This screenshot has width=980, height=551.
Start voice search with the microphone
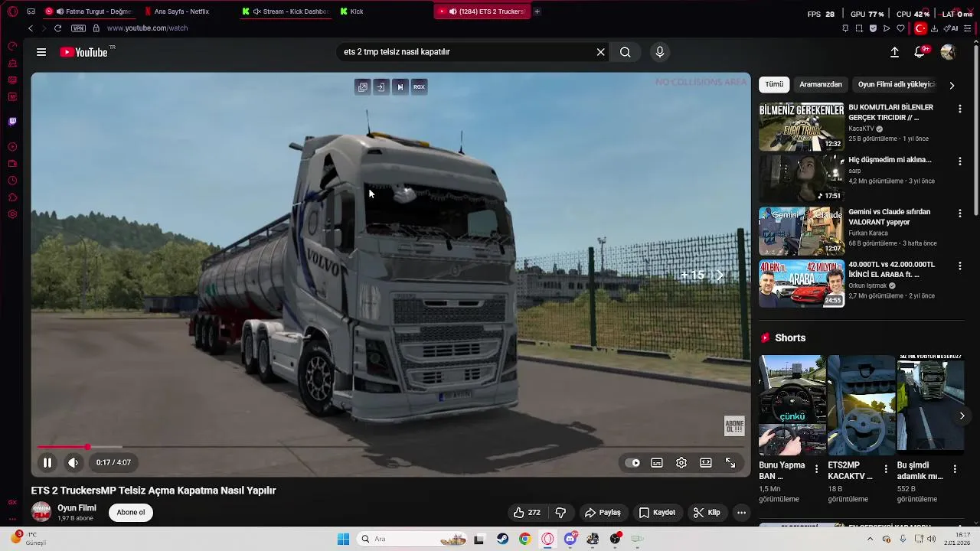660,52
